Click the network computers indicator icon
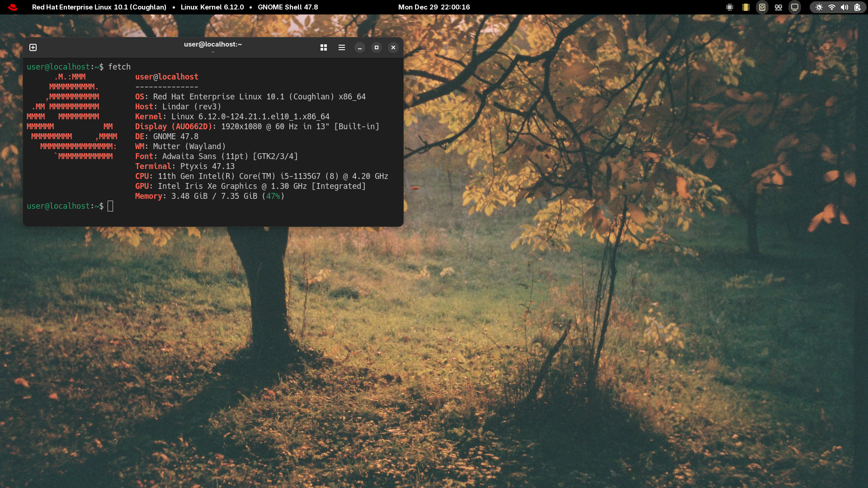Viewport: 868px width, 488px height. [x=778, y=7]
